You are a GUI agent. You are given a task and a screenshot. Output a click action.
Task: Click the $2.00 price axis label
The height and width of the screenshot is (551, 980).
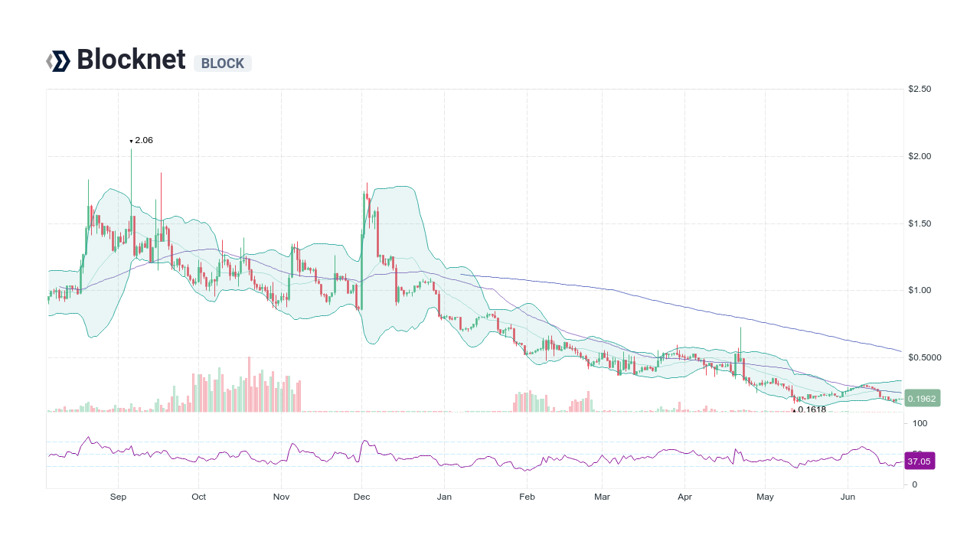[x=920, y=156]
